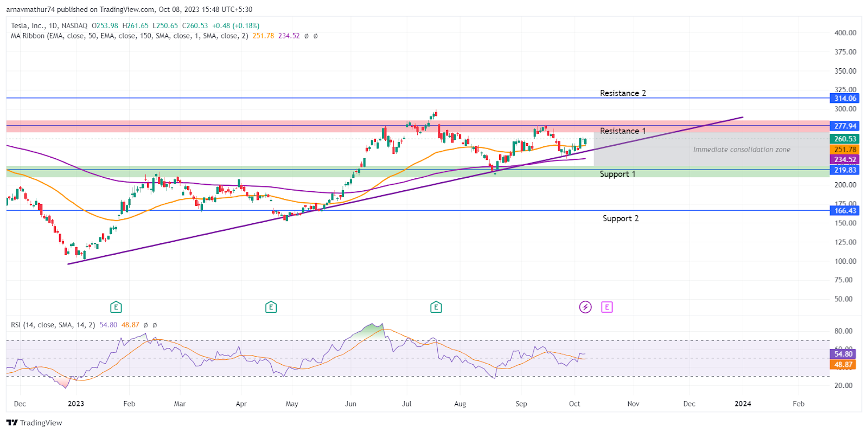The height and width of the screenshot is (433, 868).
Task: Select the purple 234.52 EMA price tag
Action: 845,159
